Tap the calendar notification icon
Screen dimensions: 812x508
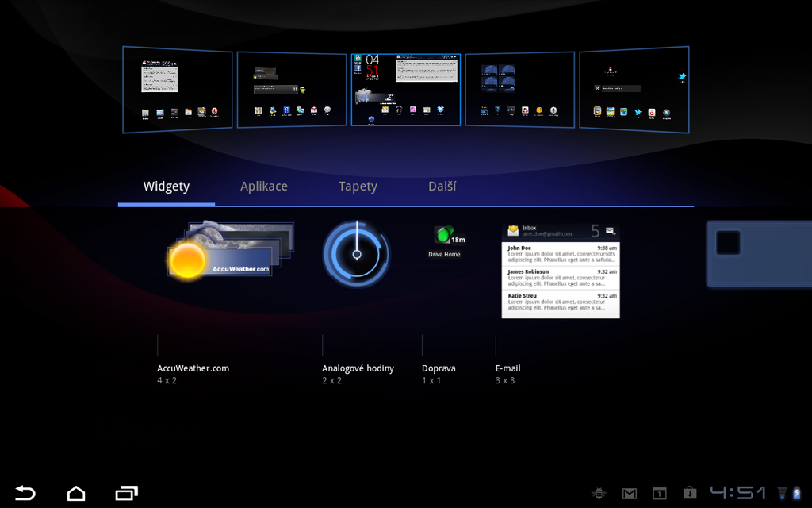[659, 494]
